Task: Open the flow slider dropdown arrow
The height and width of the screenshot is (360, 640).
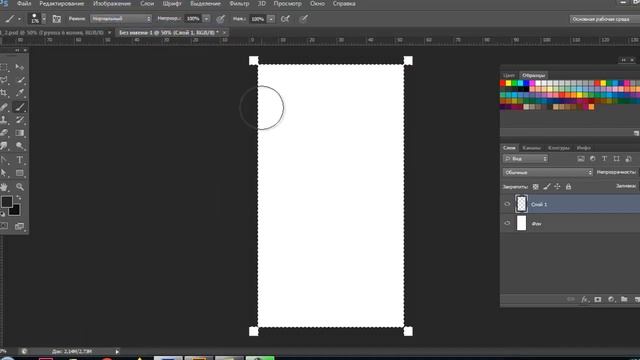Action: pyautogui.click(x=271, y=19)
